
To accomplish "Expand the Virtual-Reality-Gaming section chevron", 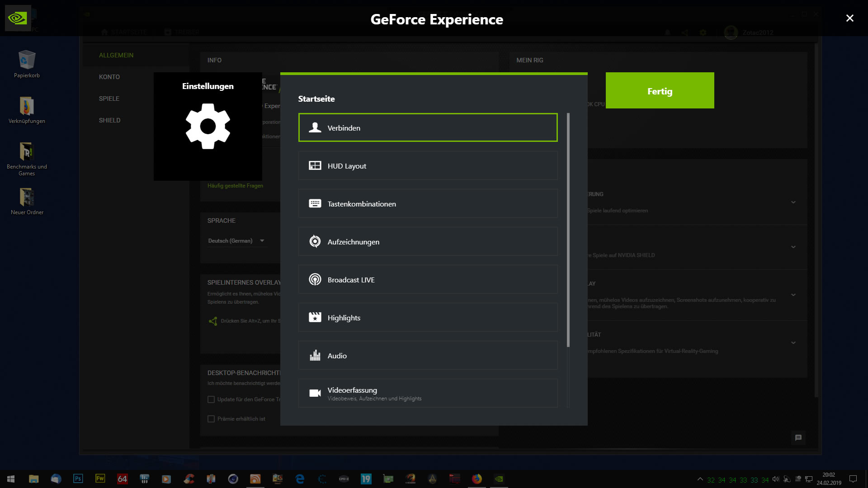I will pyautogui.click(x=793, y=343).
